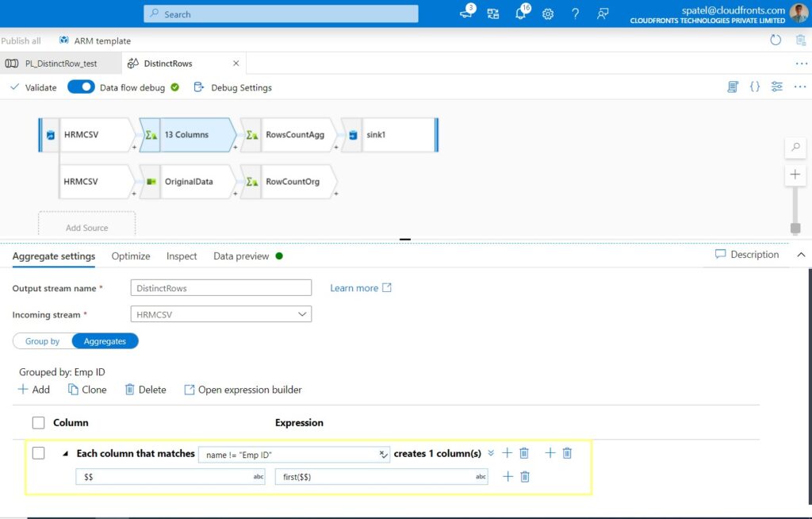Click the user profile avatar
The height and width of the screenshot is (519, 812).
799,13
